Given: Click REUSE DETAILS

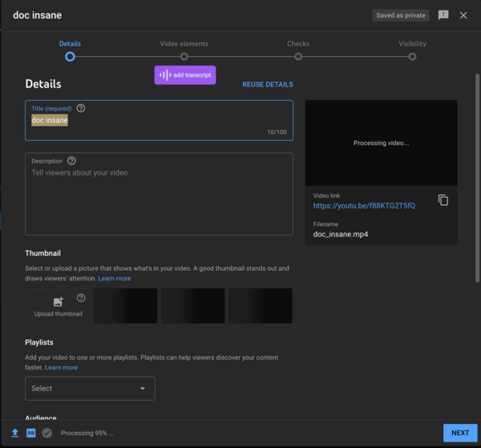Looking at the screenshot, I should click(268, 84).
